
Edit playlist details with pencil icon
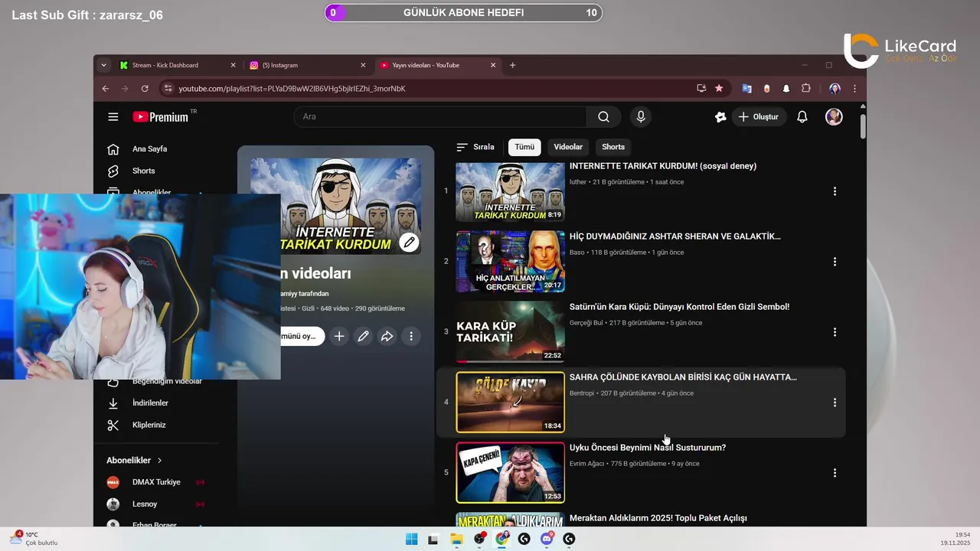coord(363,336)
